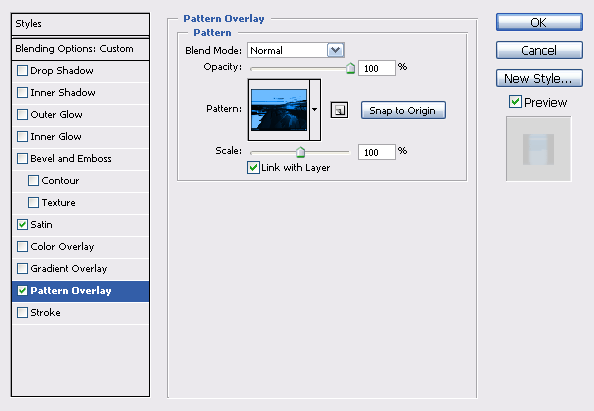Uncheck the Satin effect checkbox

pos(22,225)
